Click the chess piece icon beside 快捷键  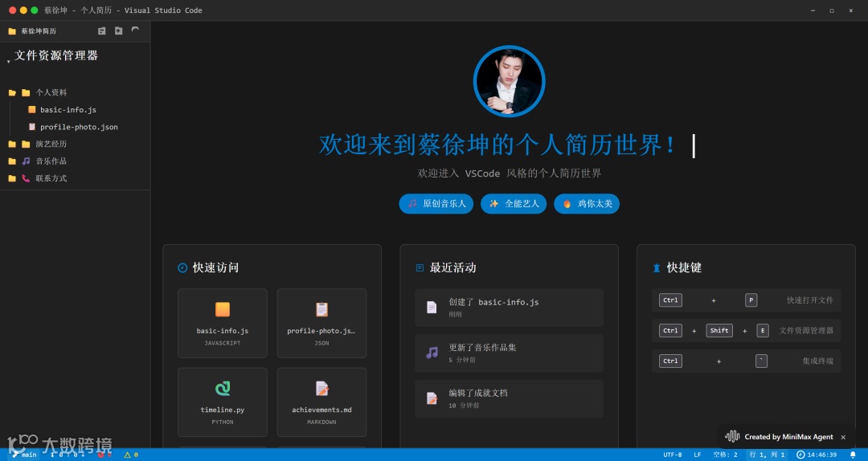click(x=657, y=268)
